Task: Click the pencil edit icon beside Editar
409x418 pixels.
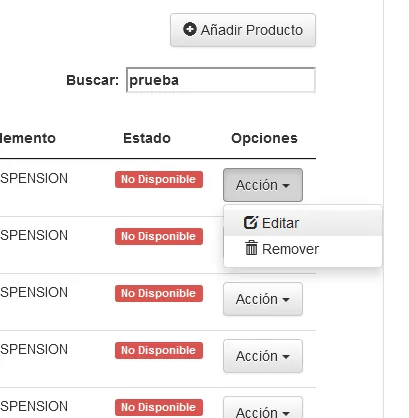Action: (251, 222)
